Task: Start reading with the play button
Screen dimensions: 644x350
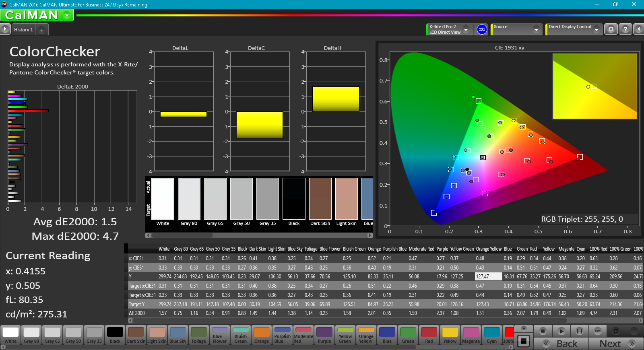Action: [x=561, y=331]
